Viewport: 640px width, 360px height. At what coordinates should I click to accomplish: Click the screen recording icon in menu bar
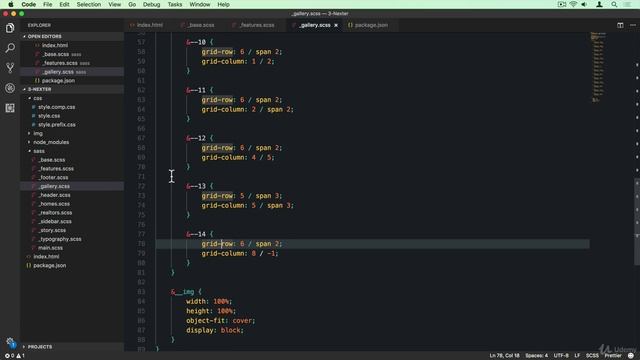pyautogui.click(x=562, y=4)
